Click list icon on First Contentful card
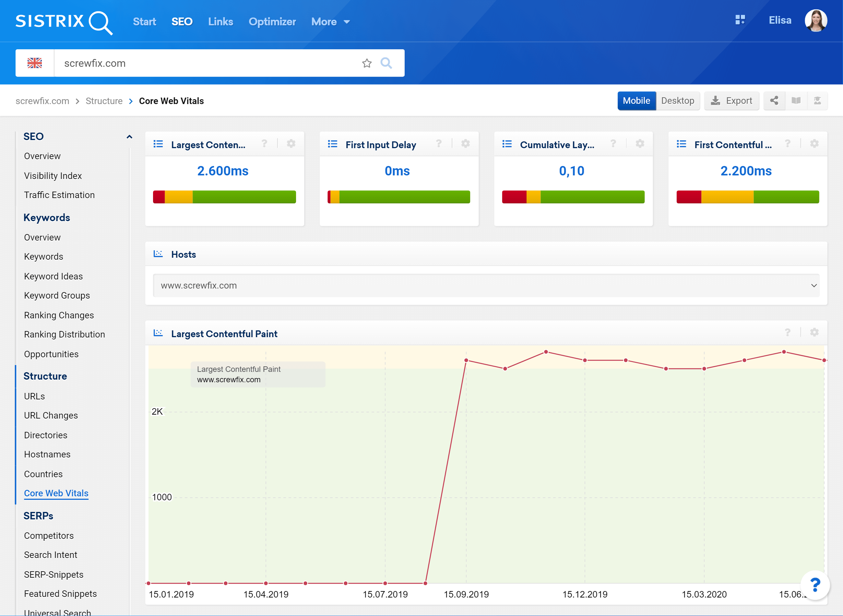 (682, 144)
